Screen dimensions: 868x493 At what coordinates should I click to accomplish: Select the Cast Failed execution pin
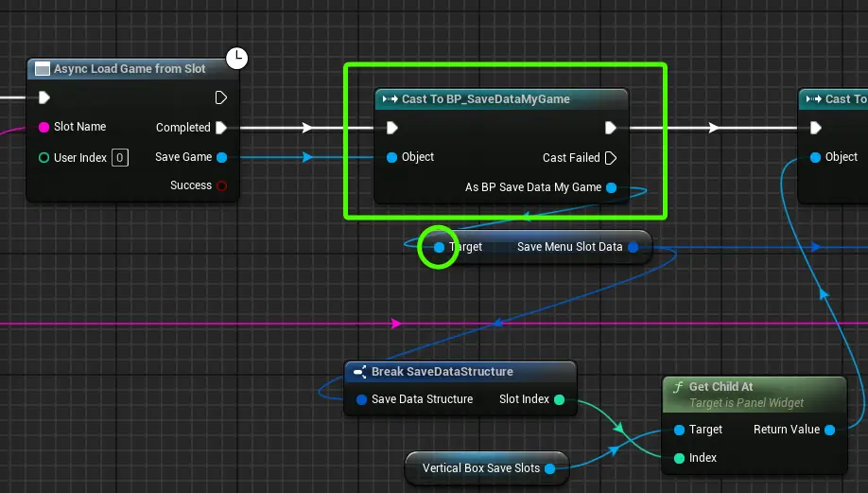click(x=611, y=158)
